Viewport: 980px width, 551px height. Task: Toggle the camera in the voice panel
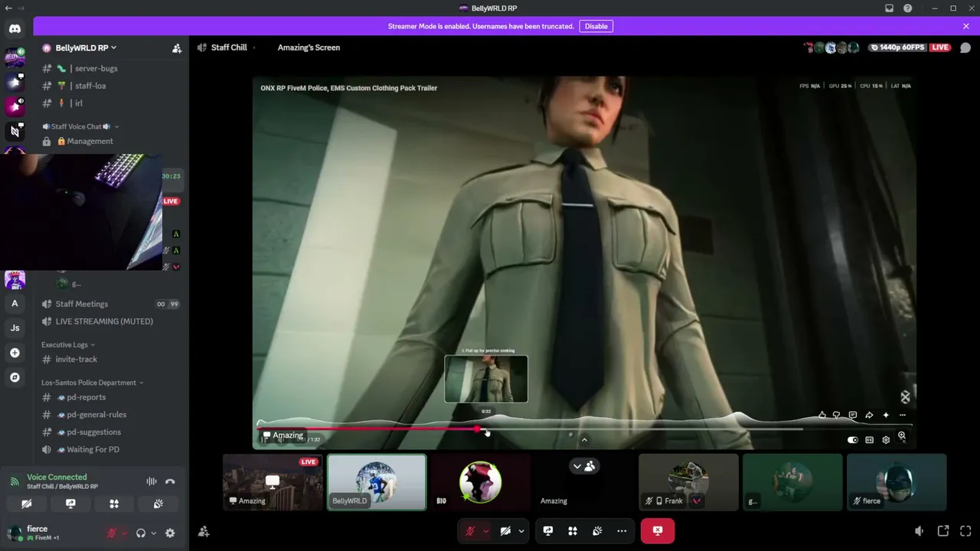point(27,504)
